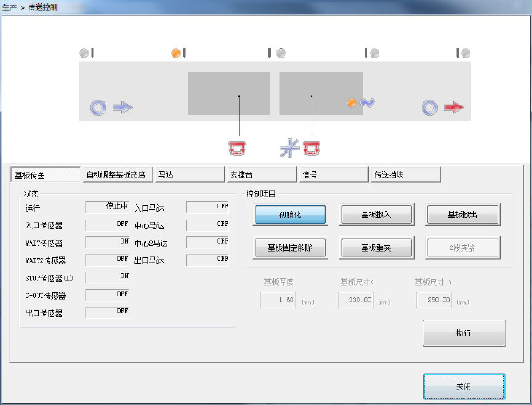This screenshot has width=532, height=405.
Task: Click the first gray board area in conveyor
Action: tap(229, 93)
